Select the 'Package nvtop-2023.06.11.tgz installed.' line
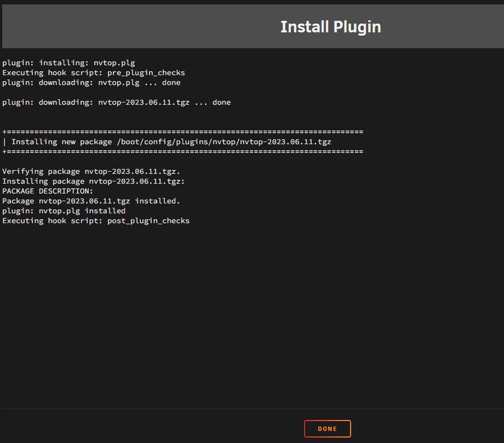The image size is (504, 443). pyautogui.click(x=91, y=201)
